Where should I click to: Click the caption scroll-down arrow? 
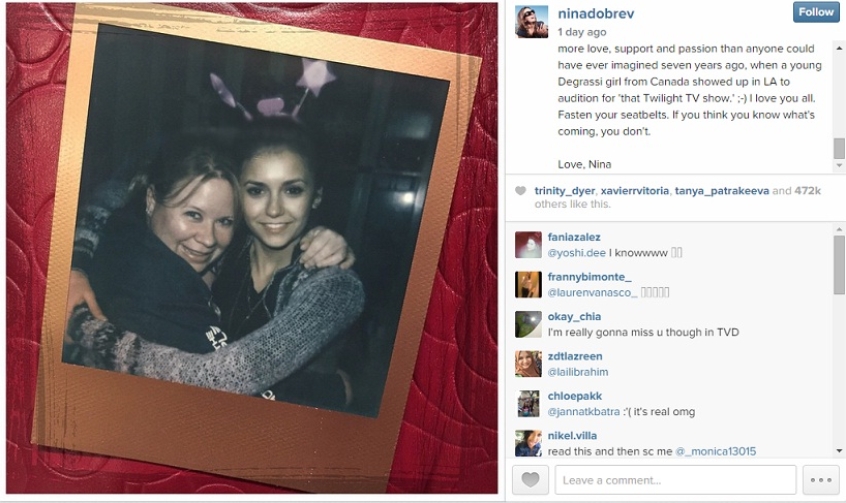[839, 165]
